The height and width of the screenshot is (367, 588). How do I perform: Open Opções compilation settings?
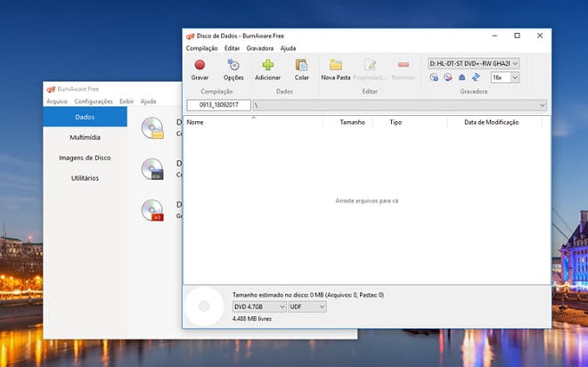point(233,69)
